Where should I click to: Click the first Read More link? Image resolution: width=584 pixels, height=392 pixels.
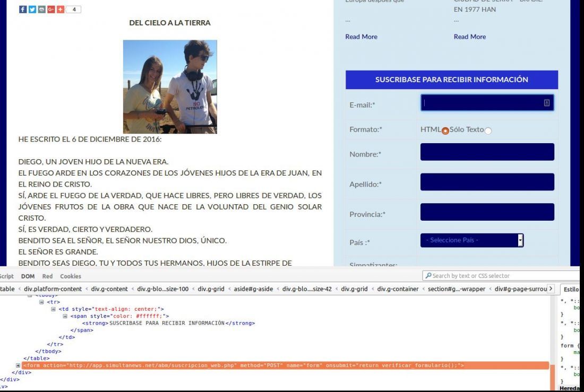point(361,37)
